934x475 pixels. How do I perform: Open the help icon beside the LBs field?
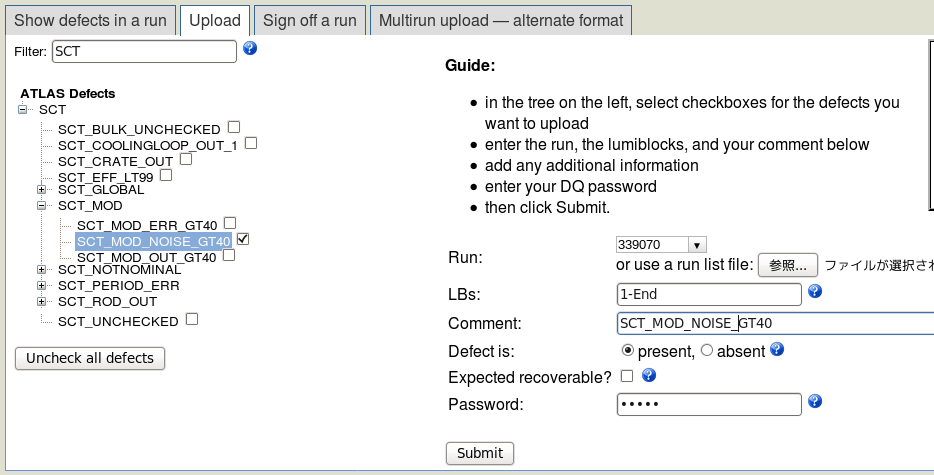coord(815,291)
